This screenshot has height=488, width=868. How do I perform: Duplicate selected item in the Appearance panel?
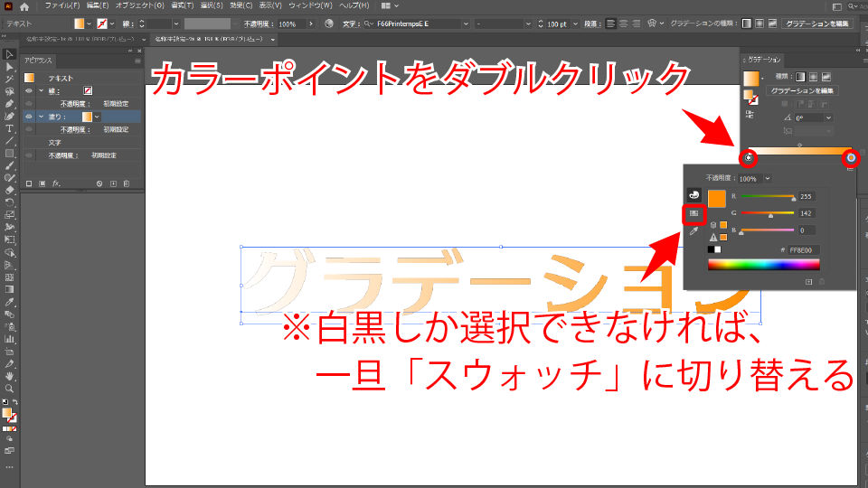pyautogui.click(x=113, y=183)
